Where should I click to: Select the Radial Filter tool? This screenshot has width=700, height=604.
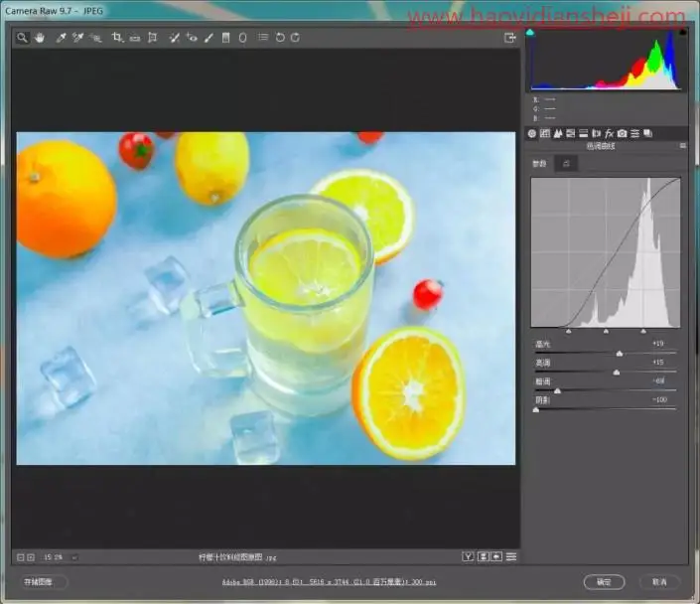242,38
